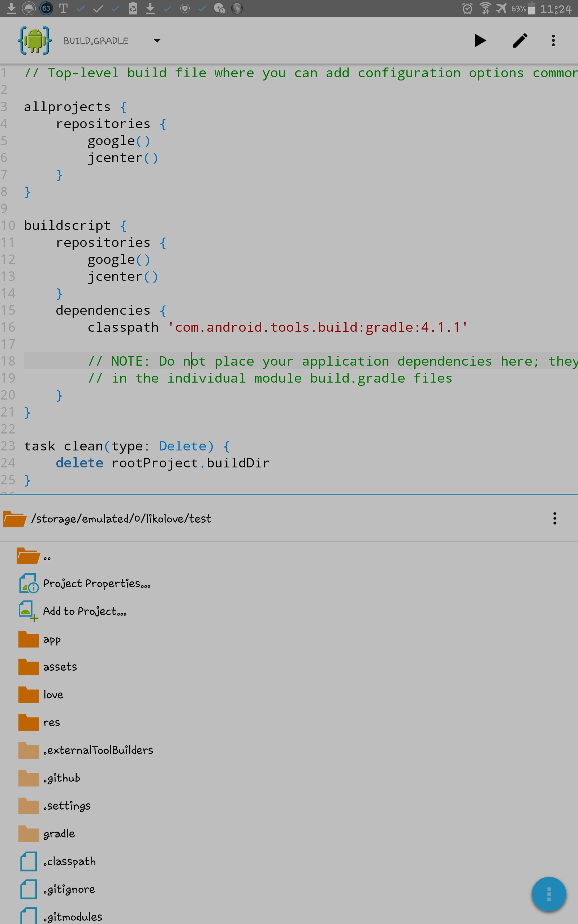Open the top toolbar overflow menu
Image resolution: width=578 pixels, height=924 pixels.
point(553,40)
